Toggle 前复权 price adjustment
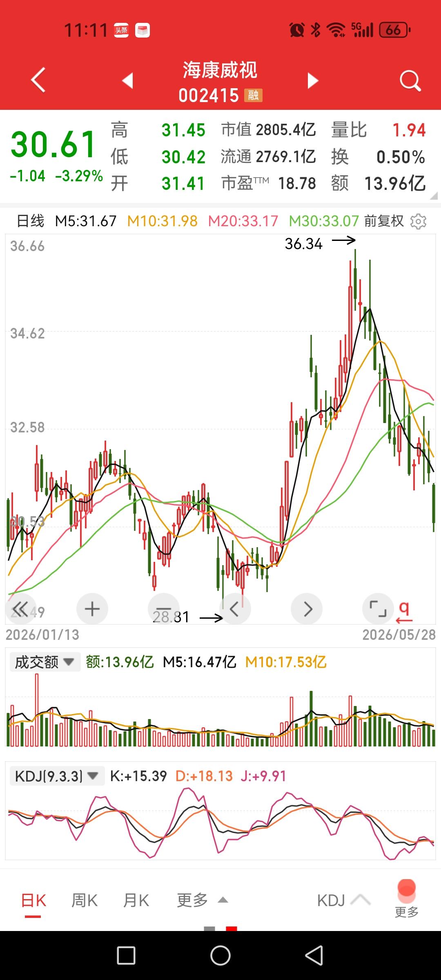 point(384,221)
